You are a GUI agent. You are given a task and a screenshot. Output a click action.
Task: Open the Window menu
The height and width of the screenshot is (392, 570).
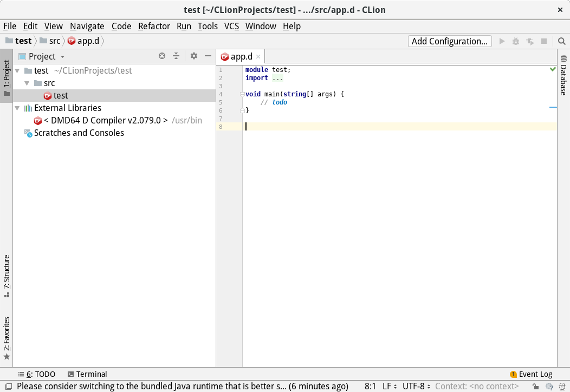(x=261, y=26)
